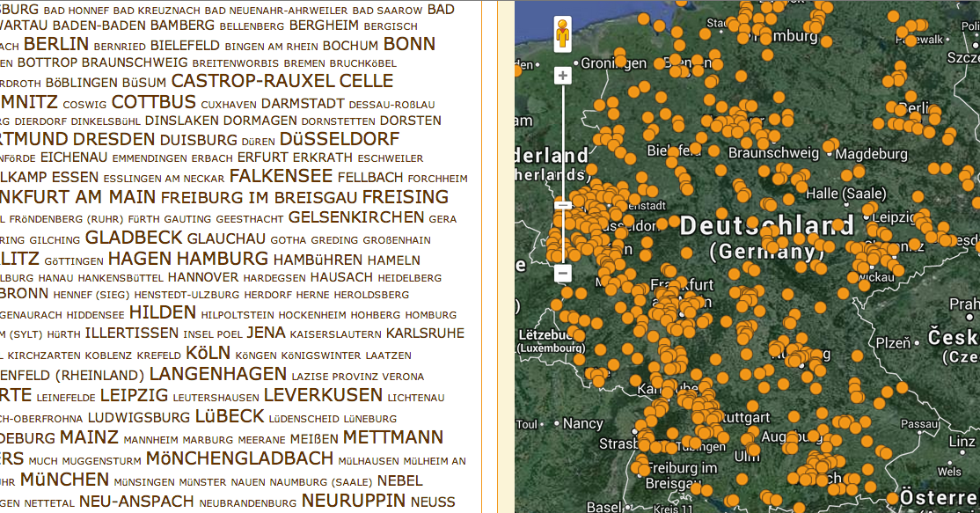Image resolution: width=980 pixels, height=513 pixels.
Task: Click the GLAUCHAU tag
Action: coord(226,238)
